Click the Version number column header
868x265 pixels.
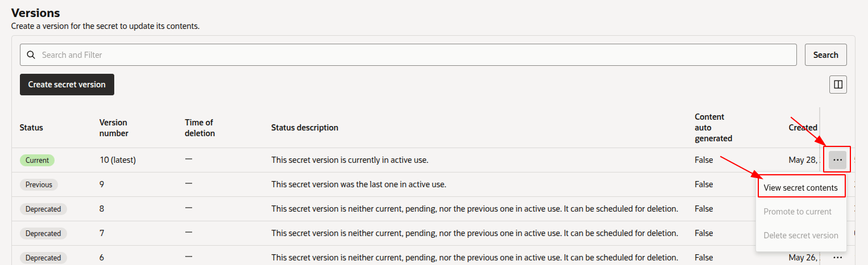pyautogui.click(x=114, y=128)
